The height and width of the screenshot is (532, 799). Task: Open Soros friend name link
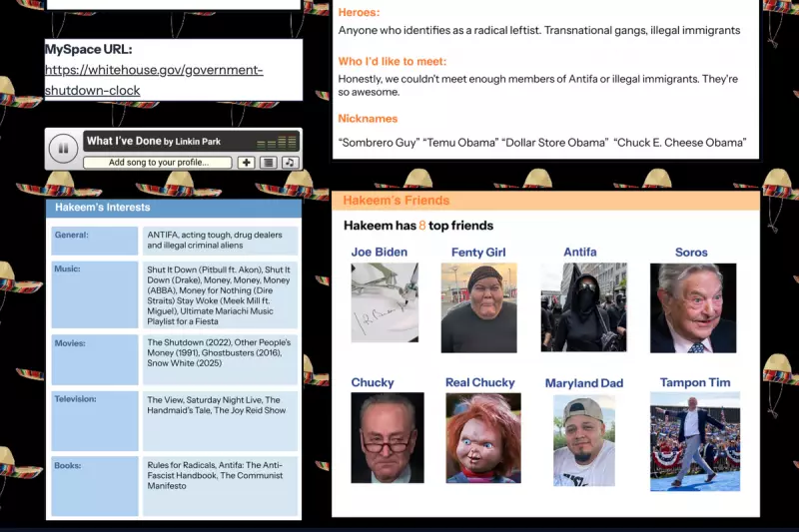click(x=691, y=253)
